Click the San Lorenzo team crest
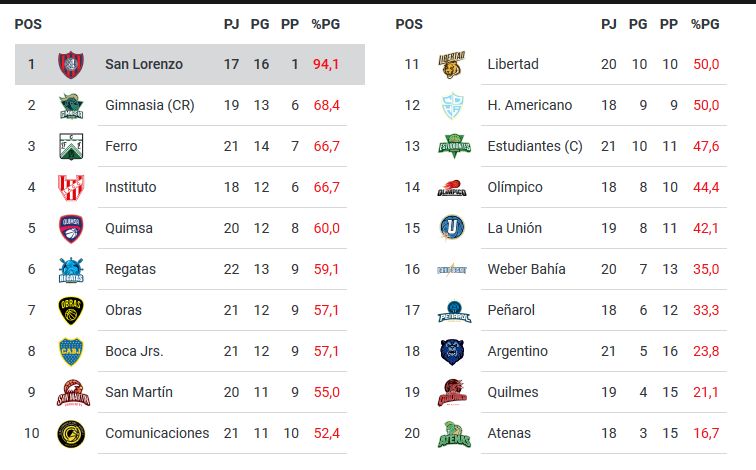Screen dimensions: 756x470 (x=71, y=65)
